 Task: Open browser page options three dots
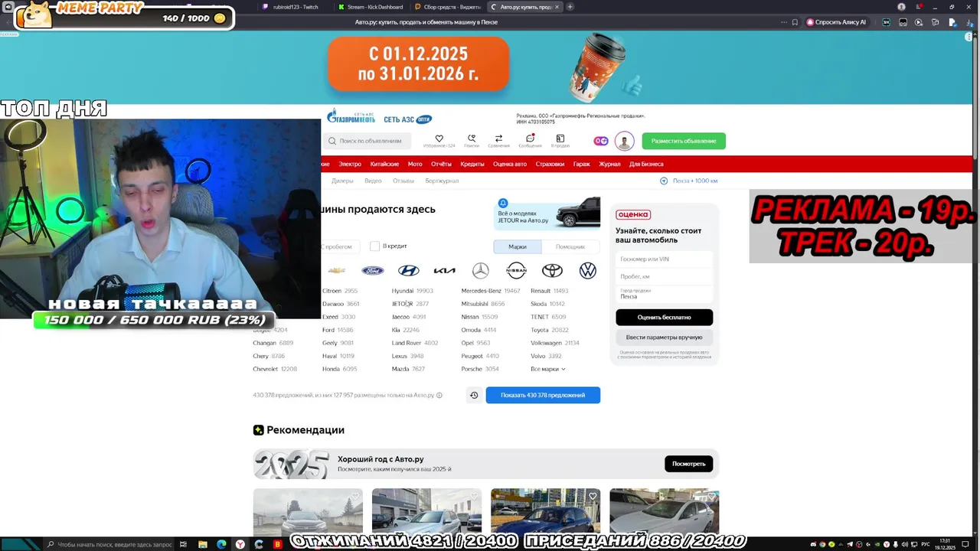click(x=783, y=22)
